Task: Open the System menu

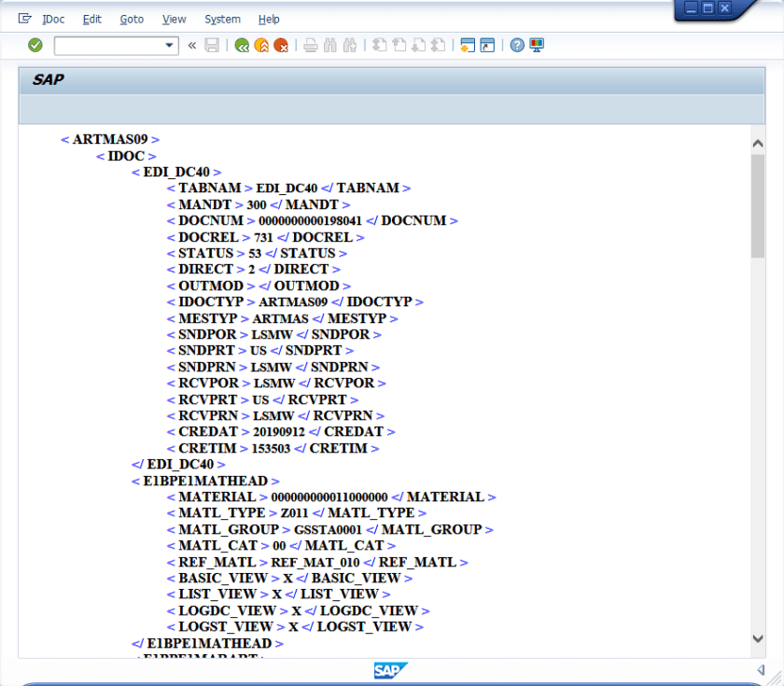Action: click(222, 19)
